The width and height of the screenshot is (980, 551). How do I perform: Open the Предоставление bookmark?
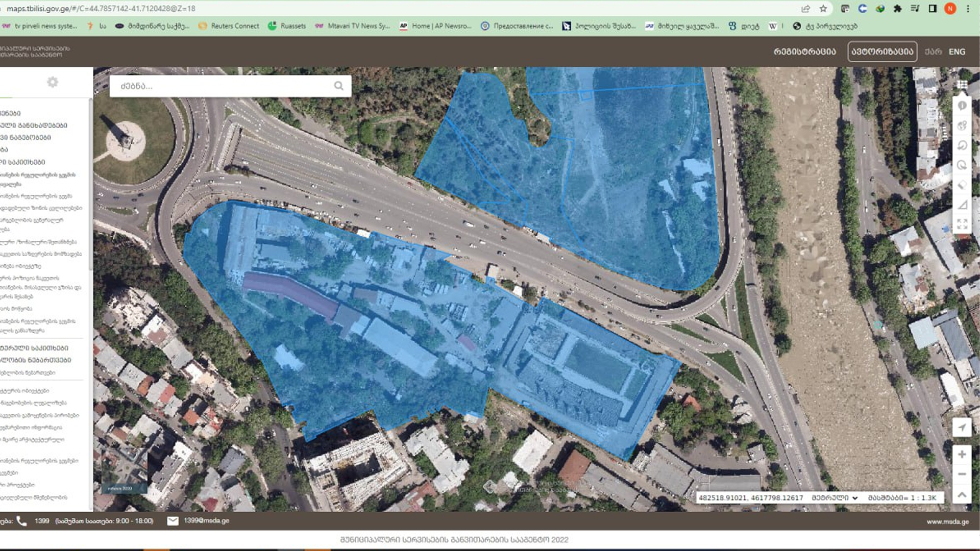click(517, 26)
